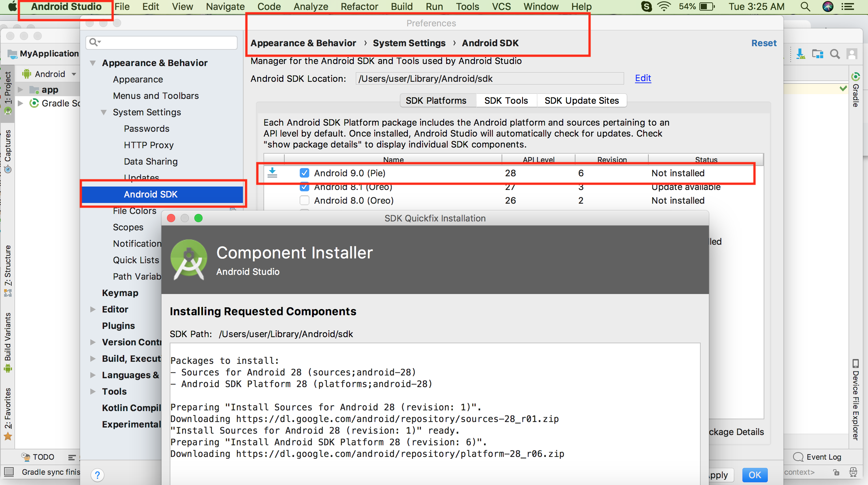Image resolution: width=868 pixels, height=485 pixels.
Task: Uncheck Android 8.1 (Oreo) checkbox
Action: click(x=304, y=187)
